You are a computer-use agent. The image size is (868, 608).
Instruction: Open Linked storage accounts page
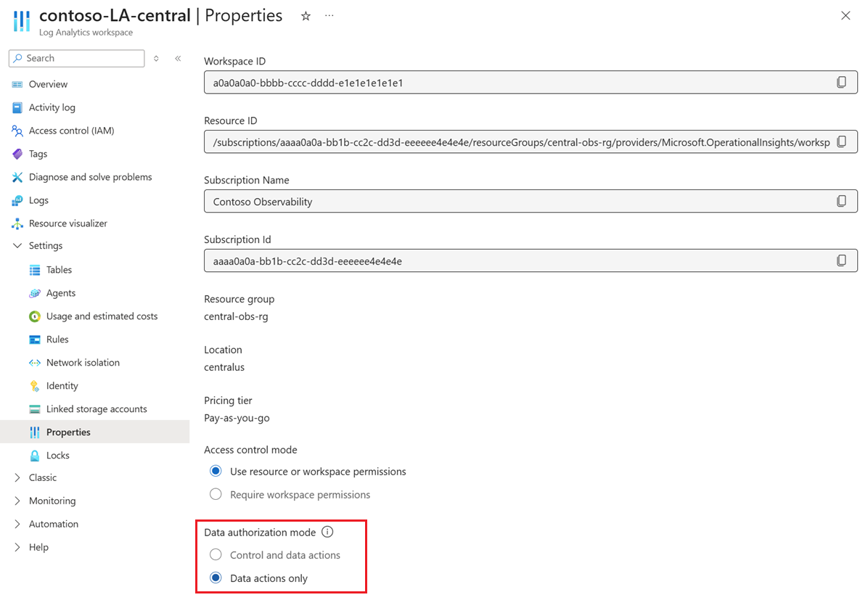pyautogui.click(x=97, y=409)
